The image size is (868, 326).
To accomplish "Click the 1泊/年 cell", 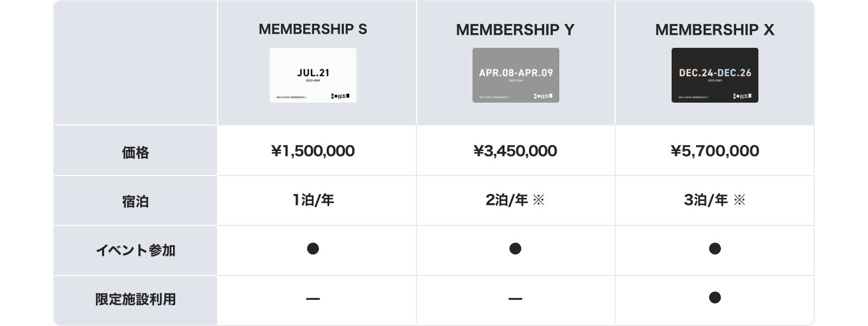I will click(313, 200).
